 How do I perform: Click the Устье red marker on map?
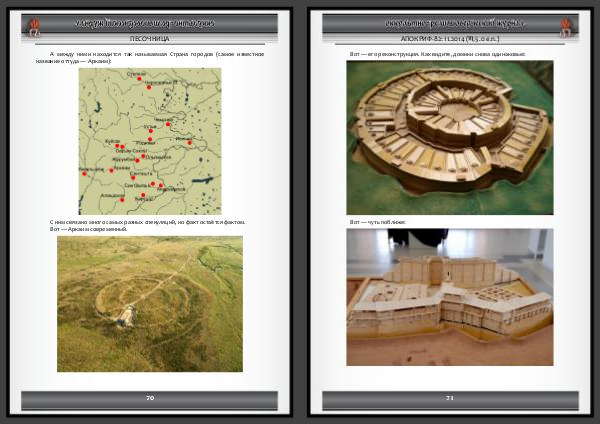pyautogui.click(x=149, y=132)
